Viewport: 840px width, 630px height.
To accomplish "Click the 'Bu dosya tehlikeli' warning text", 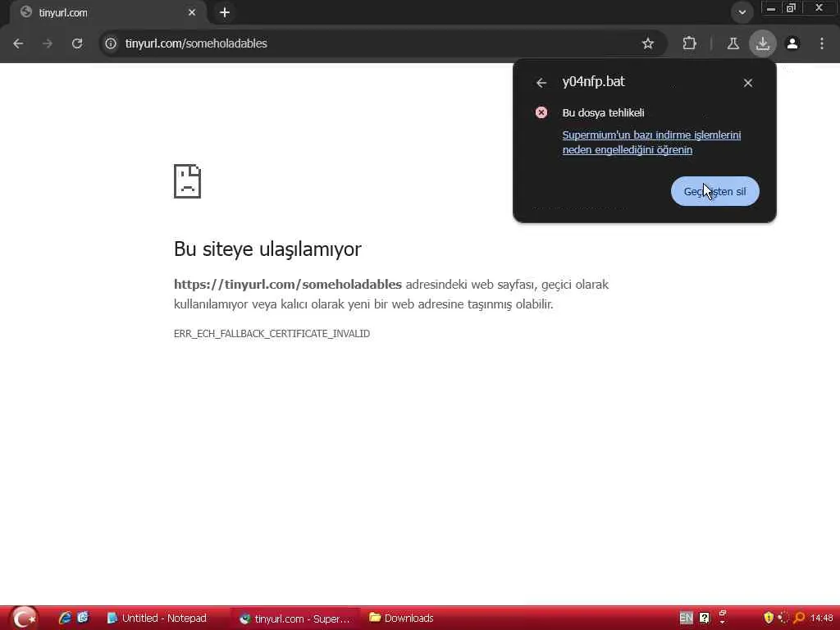I will tap(603, 112).
